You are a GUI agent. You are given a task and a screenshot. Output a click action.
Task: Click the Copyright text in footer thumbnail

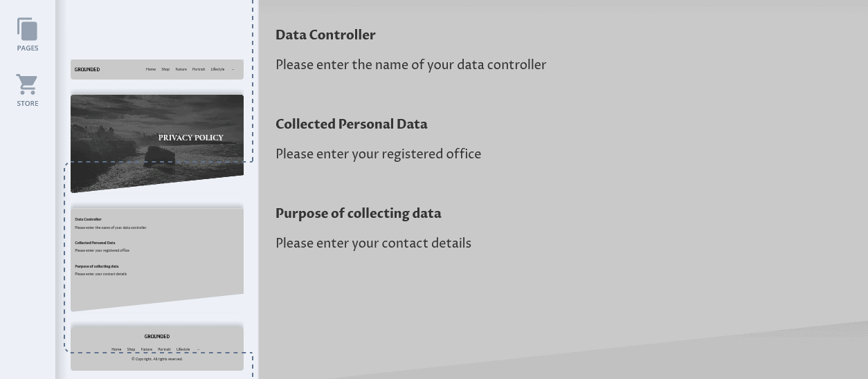click(157, 359)
